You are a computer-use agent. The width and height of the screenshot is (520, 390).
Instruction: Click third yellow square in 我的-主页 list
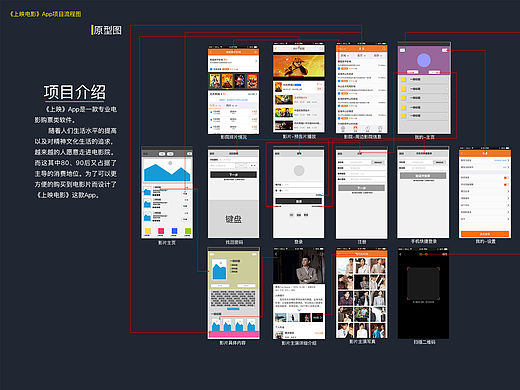point(403,98)
